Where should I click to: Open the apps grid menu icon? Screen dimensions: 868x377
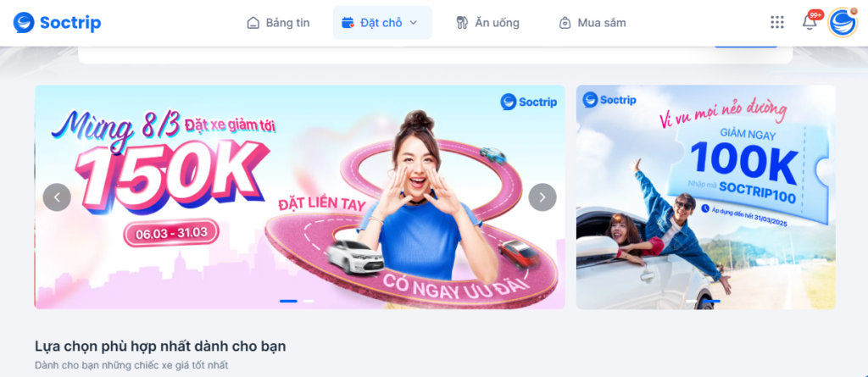coord(777,22)
